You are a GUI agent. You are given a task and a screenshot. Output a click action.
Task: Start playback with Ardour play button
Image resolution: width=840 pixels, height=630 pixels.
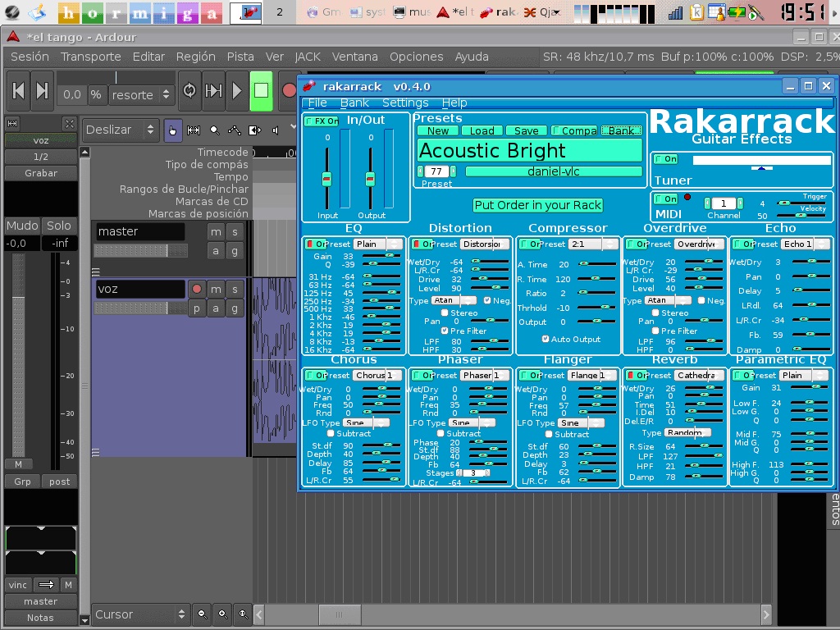(x=237, y=90)
